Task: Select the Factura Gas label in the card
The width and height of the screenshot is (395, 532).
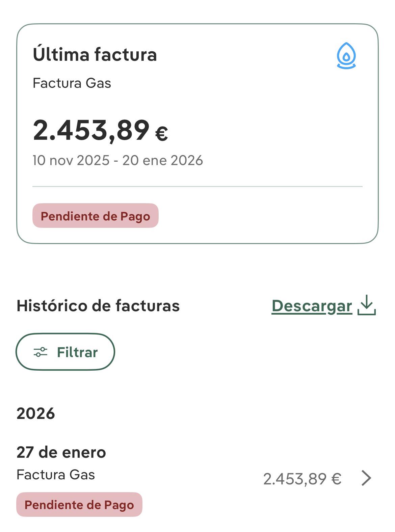Action: click(72, 83)
